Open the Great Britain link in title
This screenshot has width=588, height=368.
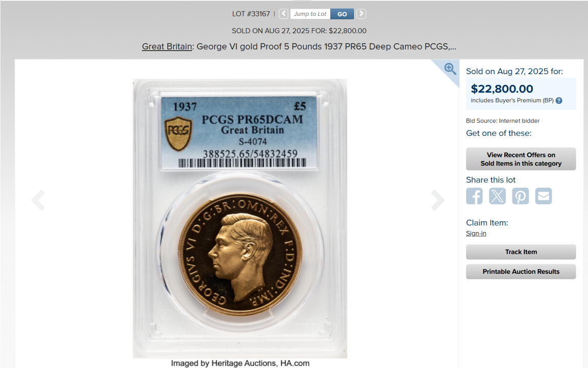167,47
